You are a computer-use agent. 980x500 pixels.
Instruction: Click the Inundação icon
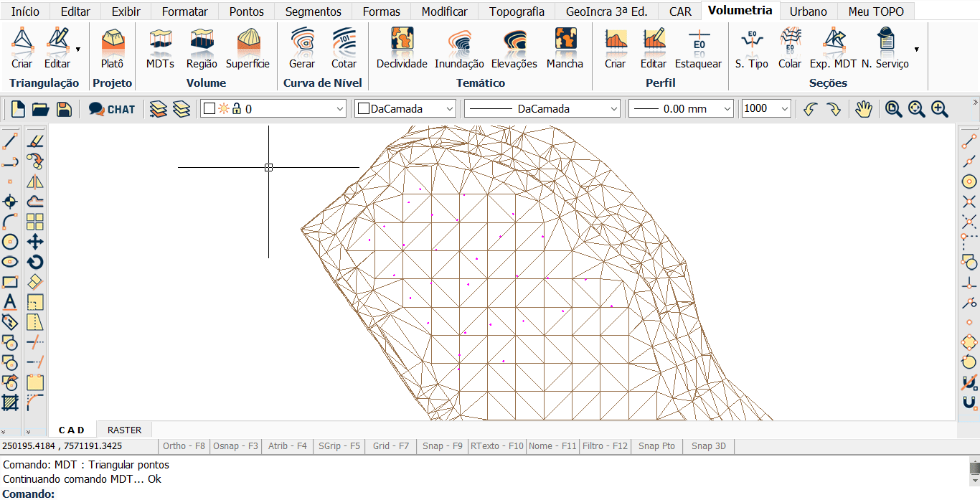point(459,48)
